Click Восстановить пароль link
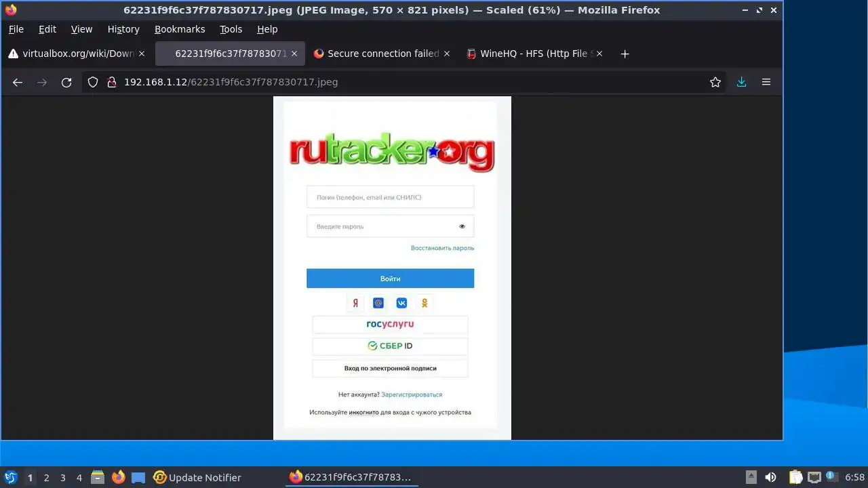Viewport: 868px width, 488px height. (442, 248)
